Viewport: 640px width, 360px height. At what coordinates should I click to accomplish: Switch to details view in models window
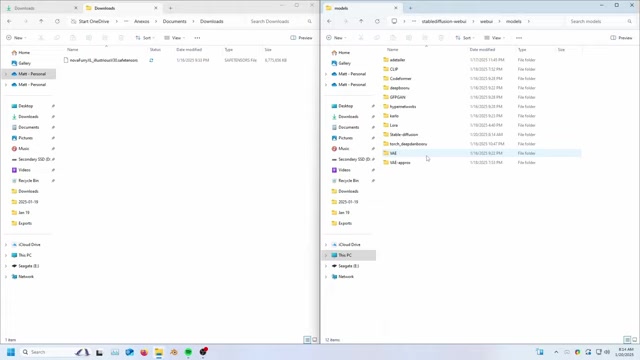click(x=627, y=340)
